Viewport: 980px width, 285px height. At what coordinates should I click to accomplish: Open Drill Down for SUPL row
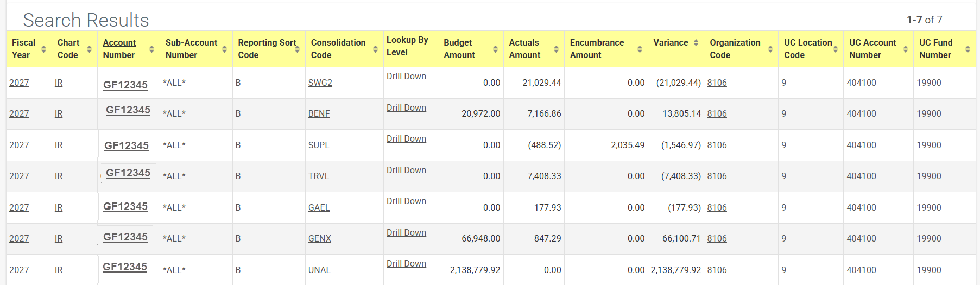(x=406, y=138)
